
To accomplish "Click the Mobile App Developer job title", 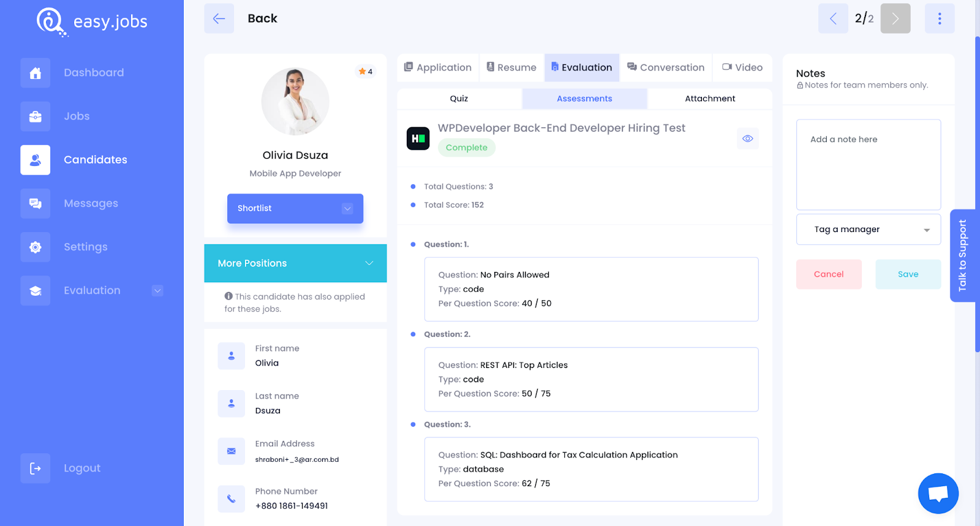I will (295, 174).
